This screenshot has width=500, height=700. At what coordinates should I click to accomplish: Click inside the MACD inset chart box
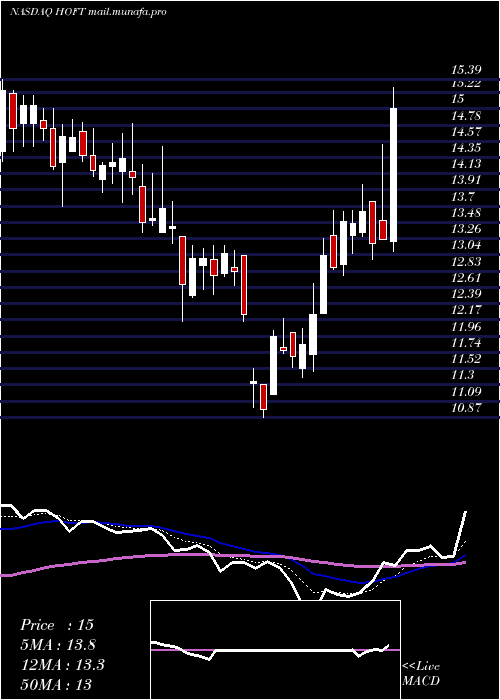coord(275,650)
